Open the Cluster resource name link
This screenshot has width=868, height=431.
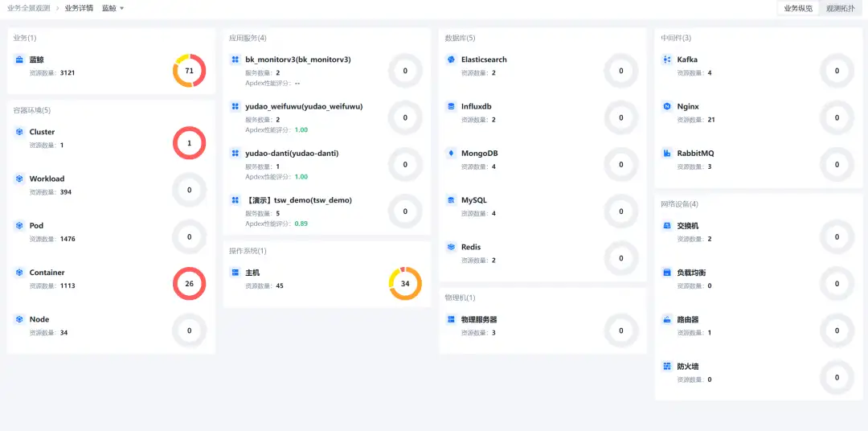pos(42,132)
